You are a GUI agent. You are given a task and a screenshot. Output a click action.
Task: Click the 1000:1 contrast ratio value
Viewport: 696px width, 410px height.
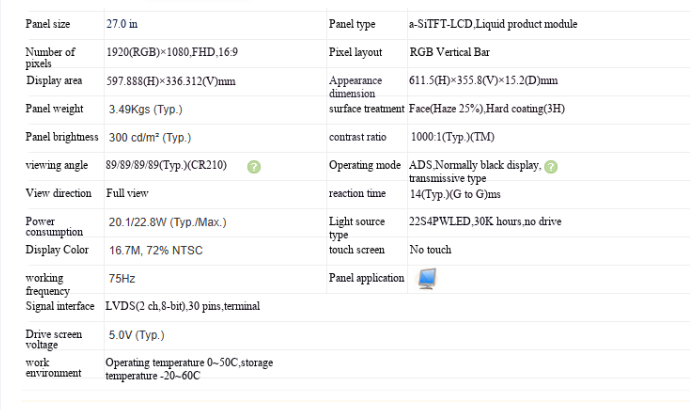(x=452, y=137)
